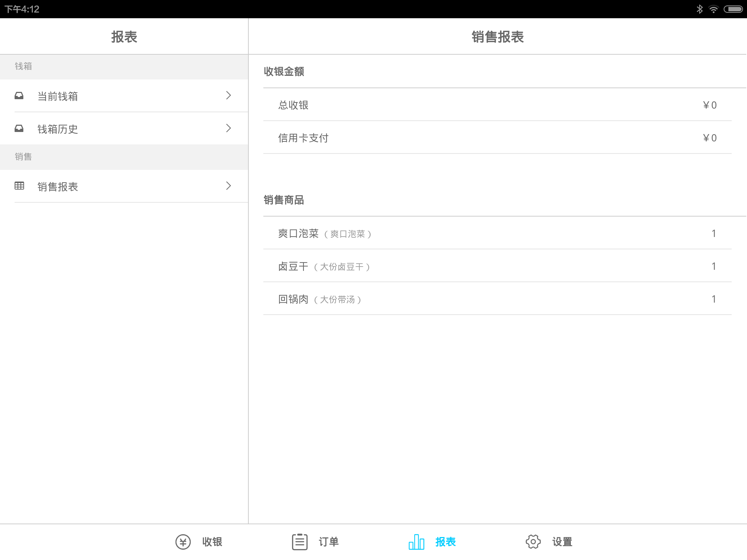Select the 信用卡支付 row label

[303, 138]
